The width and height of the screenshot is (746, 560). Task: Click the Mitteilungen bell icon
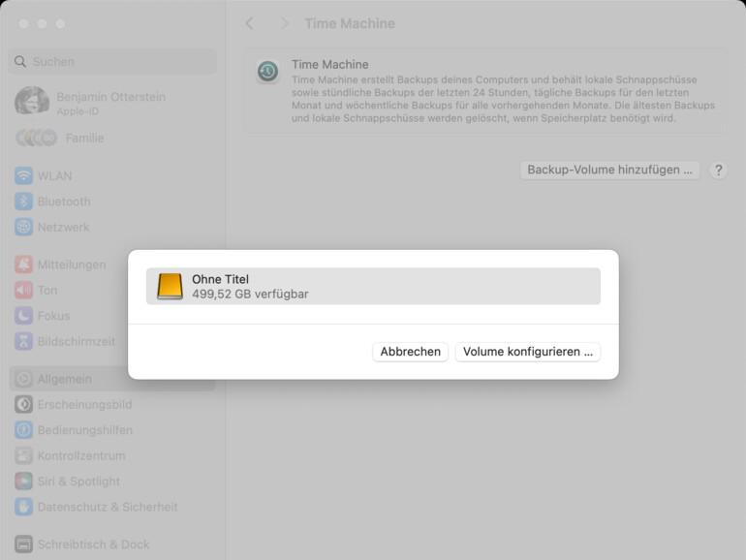click(23, 264)
